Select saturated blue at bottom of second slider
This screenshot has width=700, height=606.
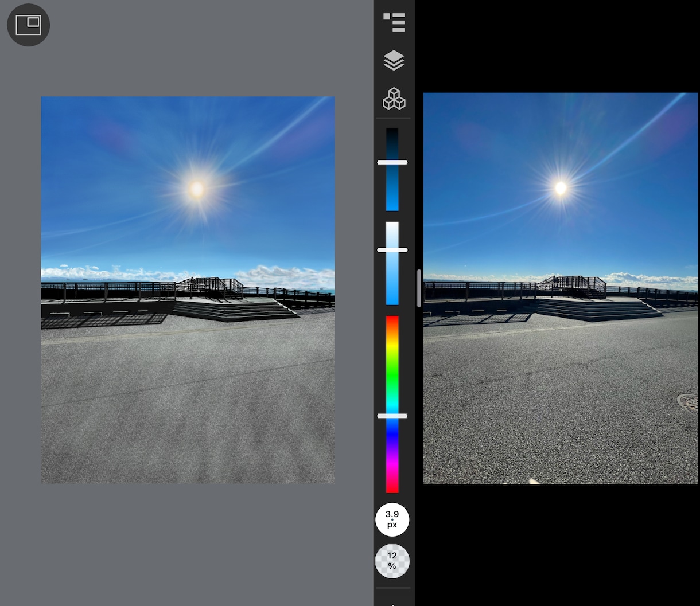[392, 299]
